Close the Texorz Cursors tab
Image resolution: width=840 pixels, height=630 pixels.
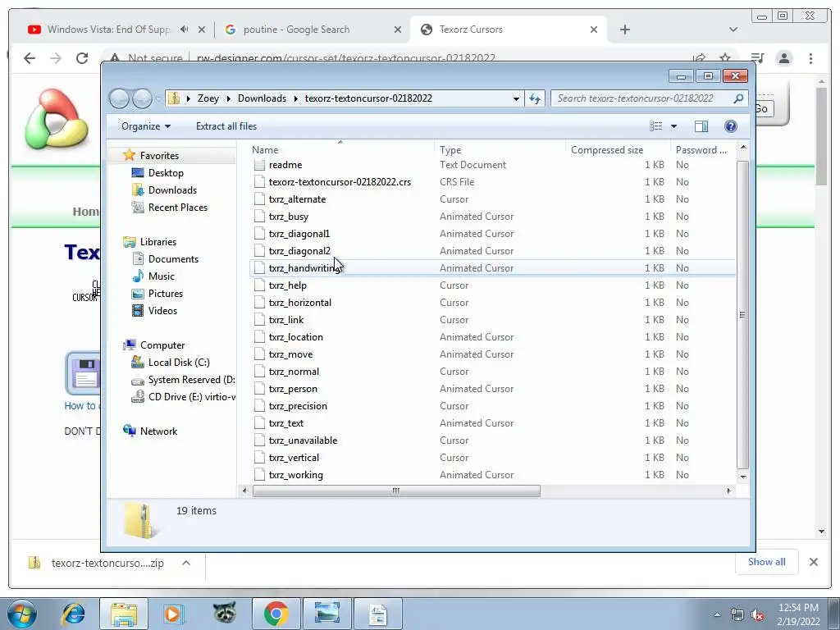pos(594,30)
